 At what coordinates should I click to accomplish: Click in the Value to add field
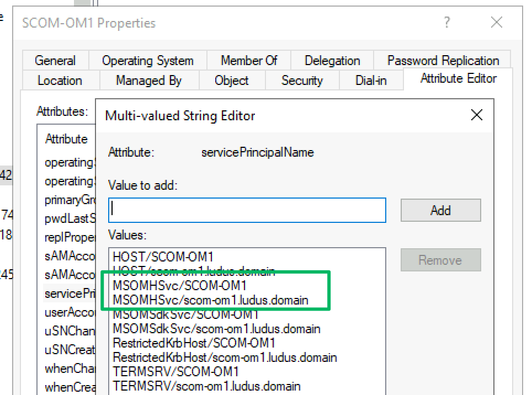point(247,210)
